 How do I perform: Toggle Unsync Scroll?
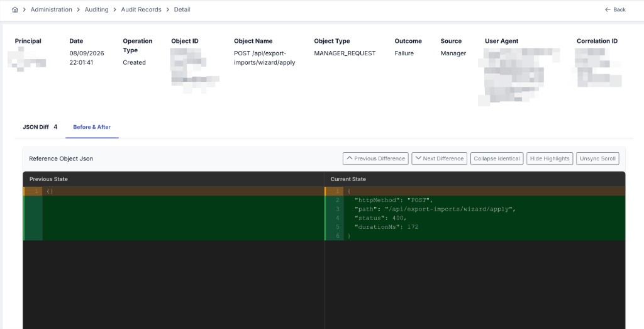597,159
